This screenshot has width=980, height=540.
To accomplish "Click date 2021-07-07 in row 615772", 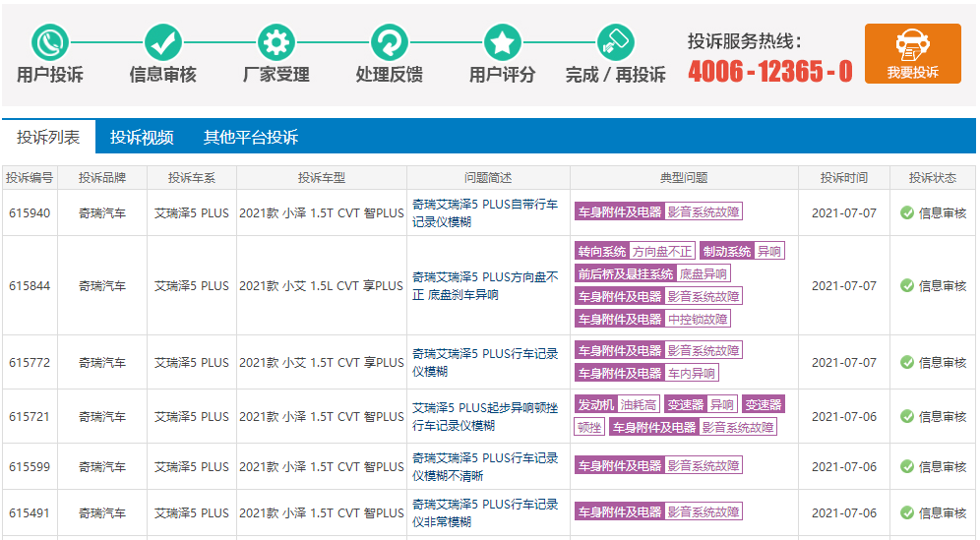I will click(x=844, y=363).
